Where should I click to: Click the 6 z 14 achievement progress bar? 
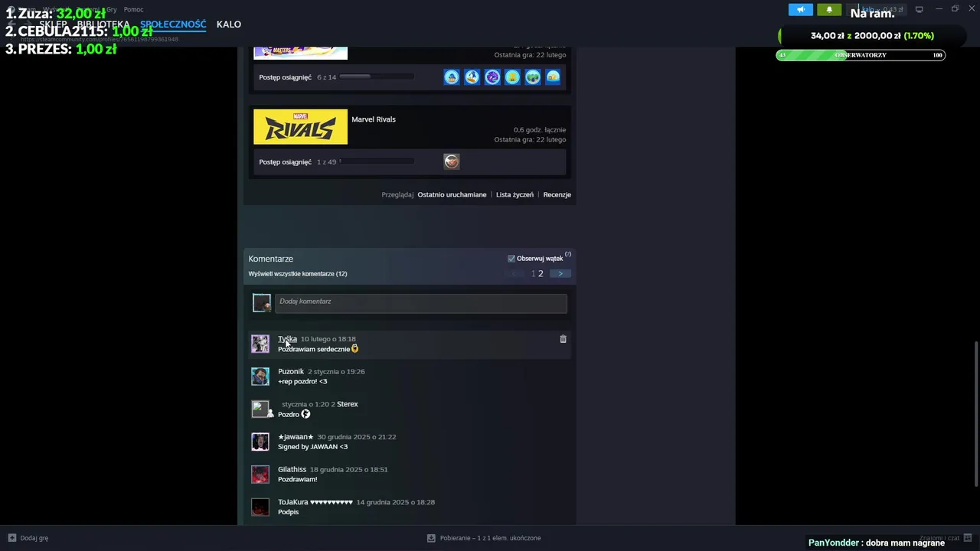click(x=377, y=77)
